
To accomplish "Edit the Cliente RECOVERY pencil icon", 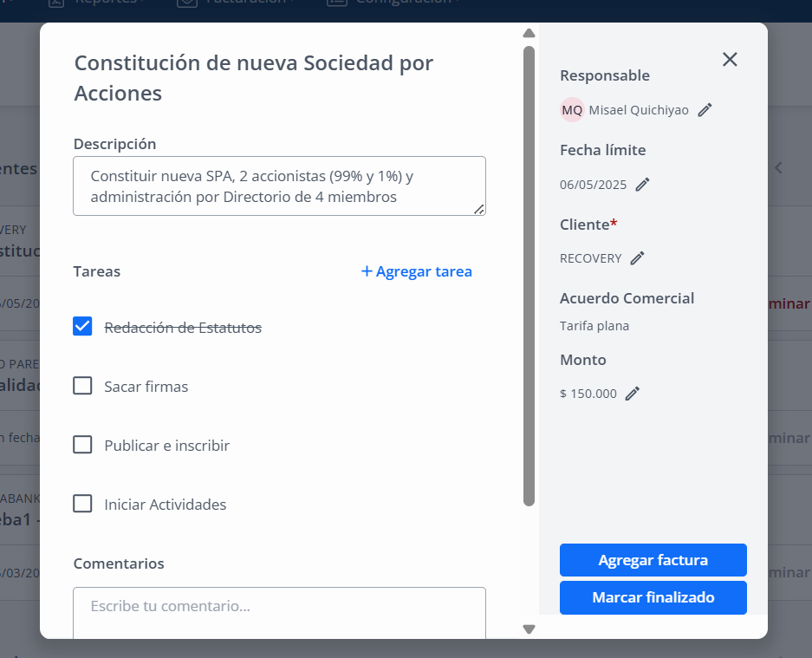I will click(x=638, y=258).
